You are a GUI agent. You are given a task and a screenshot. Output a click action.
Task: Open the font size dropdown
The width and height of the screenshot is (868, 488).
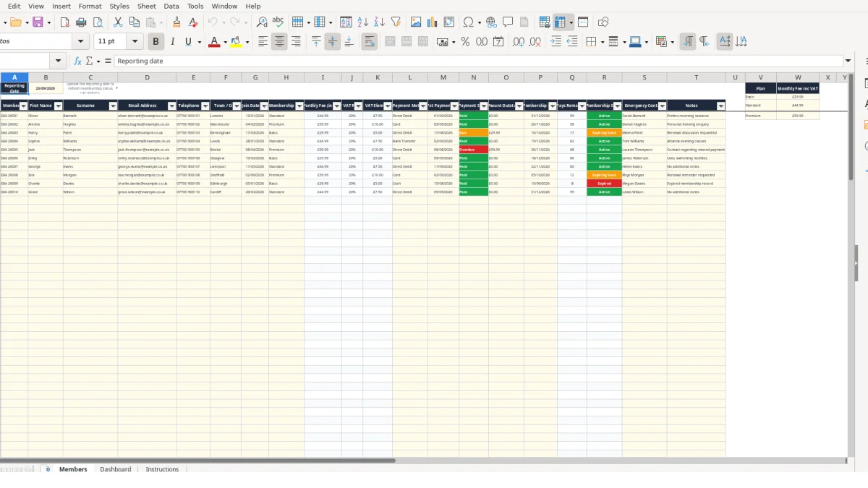click(x=135, y=42)
